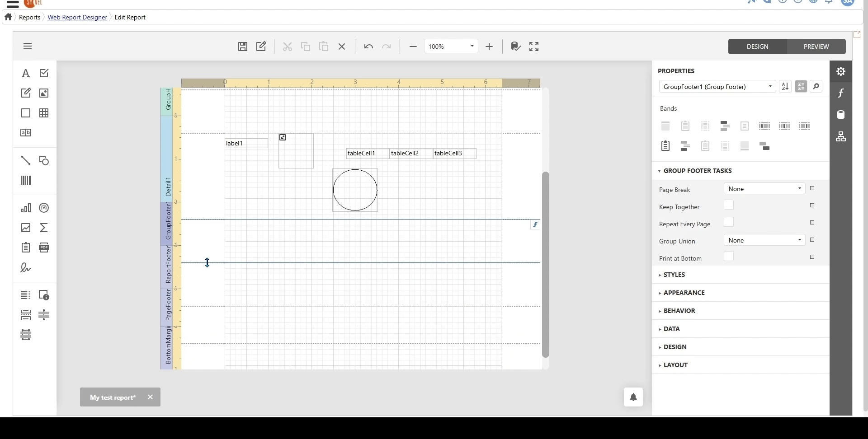Insert a Group Header band

pyautogui.click(x=725, y=126)
